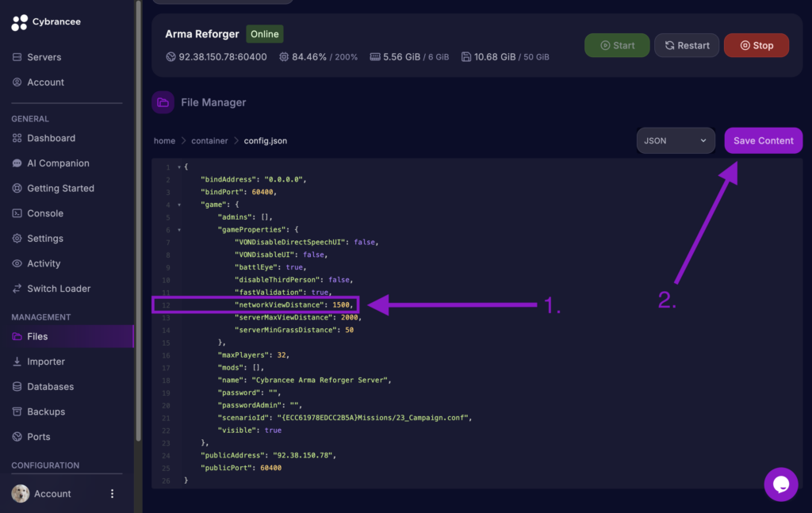812x513 pixels.
Task: Click the CPU icon next to 84.46%
Action: 284,57
